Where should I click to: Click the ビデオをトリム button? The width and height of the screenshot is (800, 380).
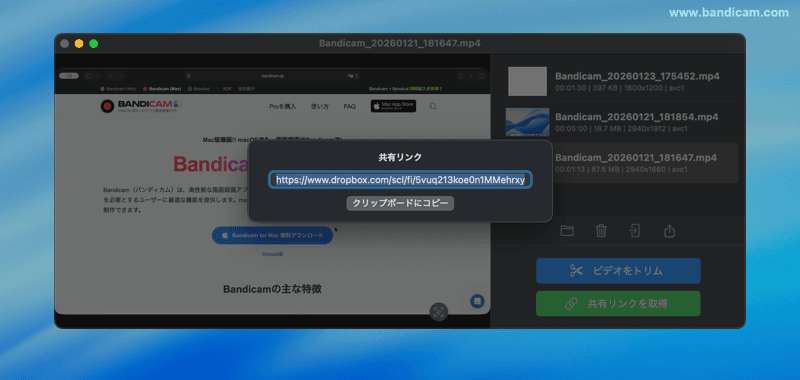tap(618, 271)
